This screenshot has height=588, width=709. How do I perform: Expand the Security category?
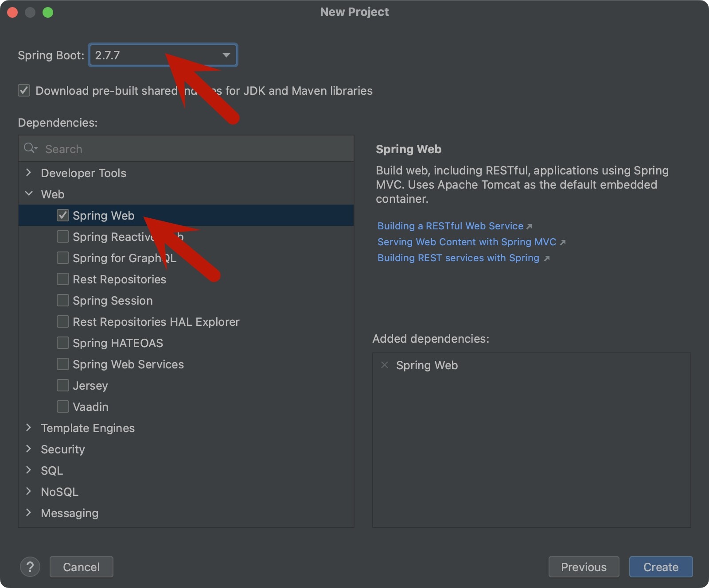[x=29, y=449]
